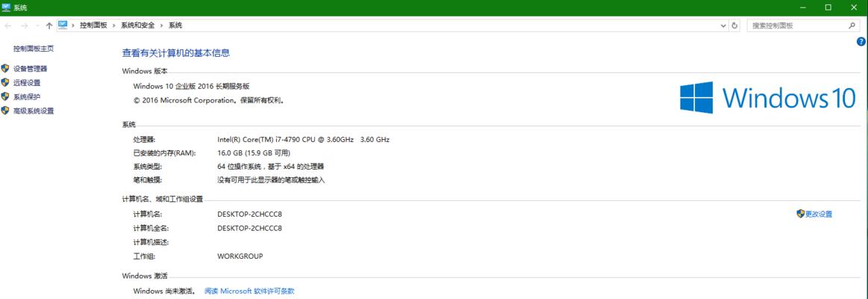This screenshot has width=868, height=299.
Task: Refresh the address bar
Action: tap(734, 25)
